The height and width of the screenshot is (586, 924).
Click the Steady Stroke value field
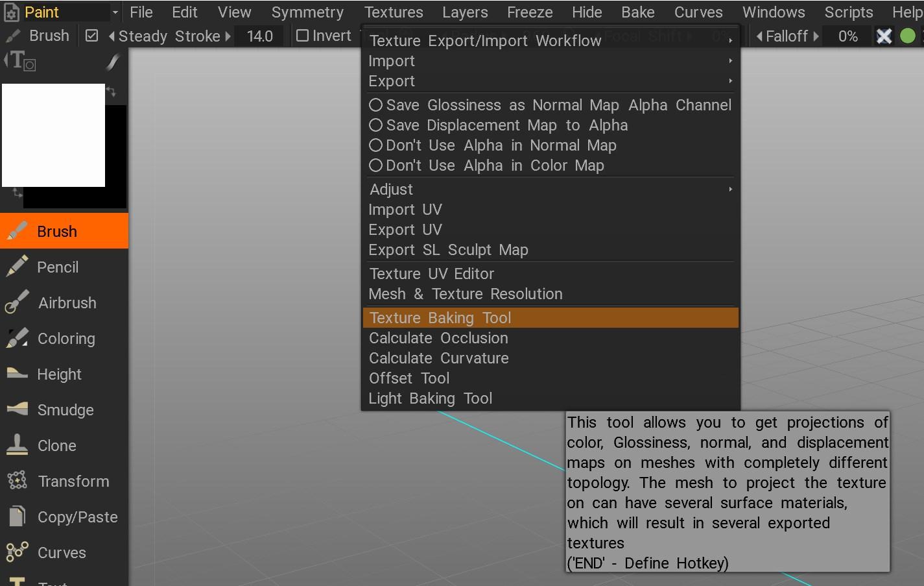coord(259,36)
